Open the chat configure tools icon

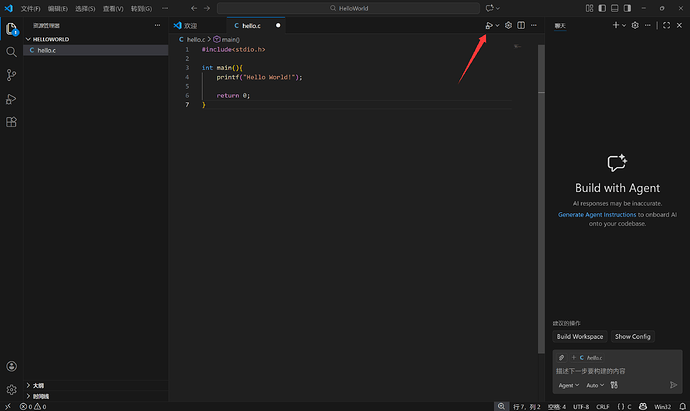[x=614, y=385]
